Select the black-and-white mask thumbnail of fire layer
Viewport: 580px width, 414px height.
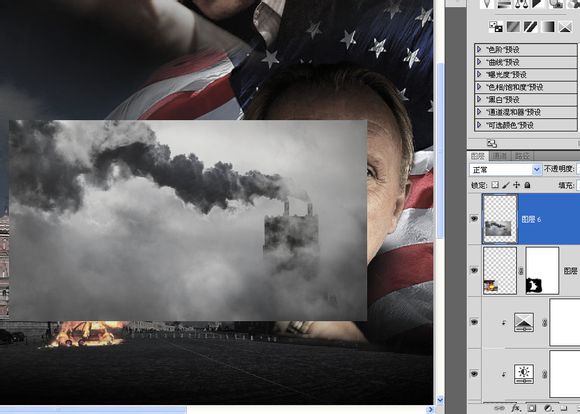point(542,270)
